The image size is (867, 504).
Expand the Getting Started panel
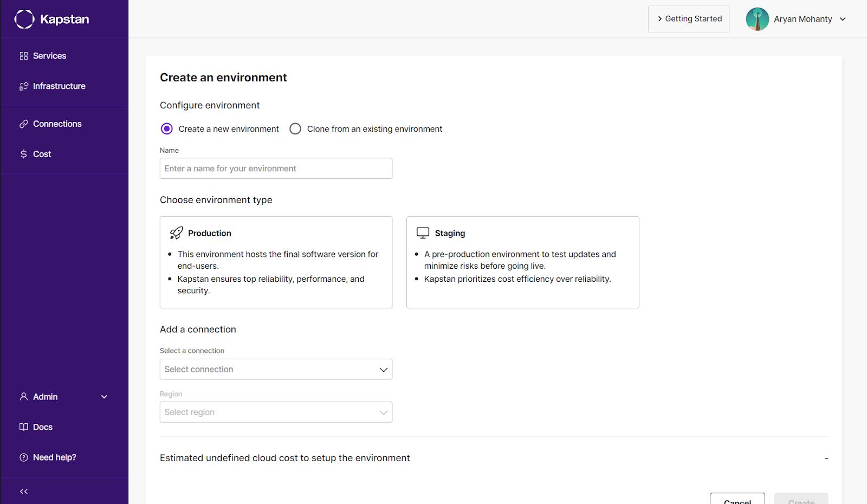[689, 19]
